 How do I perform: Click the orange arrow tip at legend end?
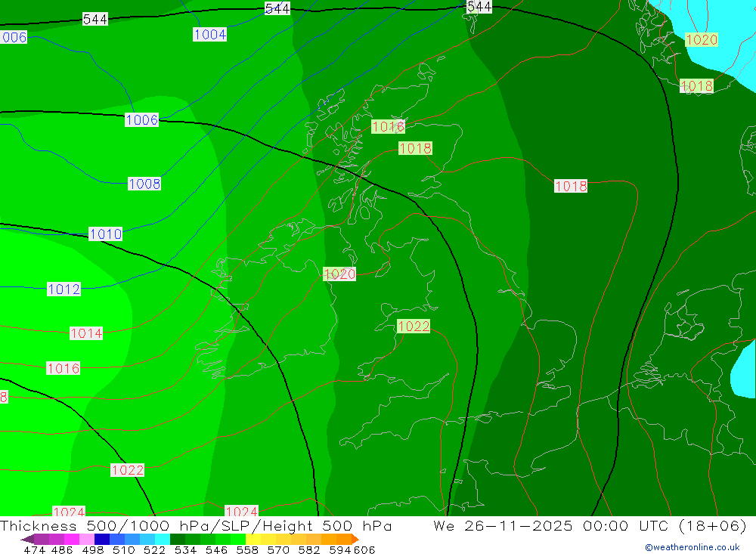355,539
